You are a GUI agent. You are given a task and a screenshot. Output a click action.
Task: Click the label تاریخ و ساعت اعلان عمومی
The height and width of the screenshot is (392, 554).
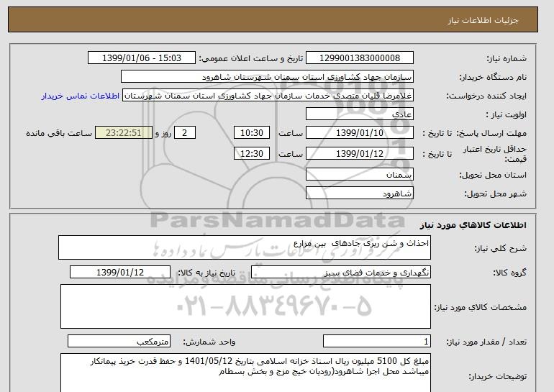coord(251,59)
